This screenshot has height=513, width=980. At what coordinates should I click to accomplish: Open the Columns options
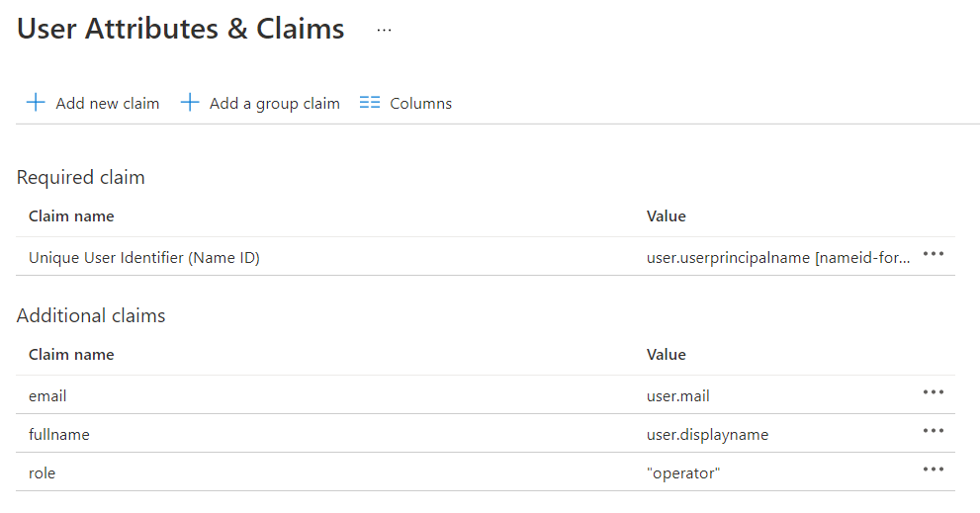(420, 104)
